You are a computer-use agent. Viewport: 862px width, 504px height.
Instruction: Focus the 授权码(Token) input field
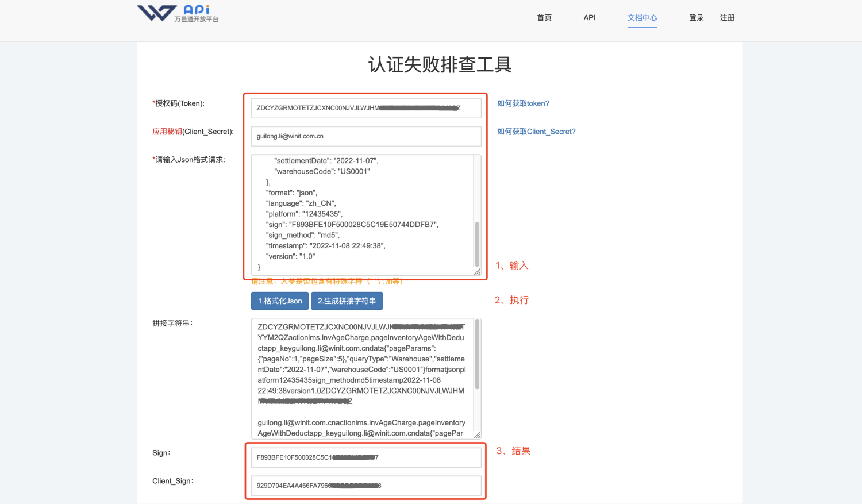[x=365, y=108]
